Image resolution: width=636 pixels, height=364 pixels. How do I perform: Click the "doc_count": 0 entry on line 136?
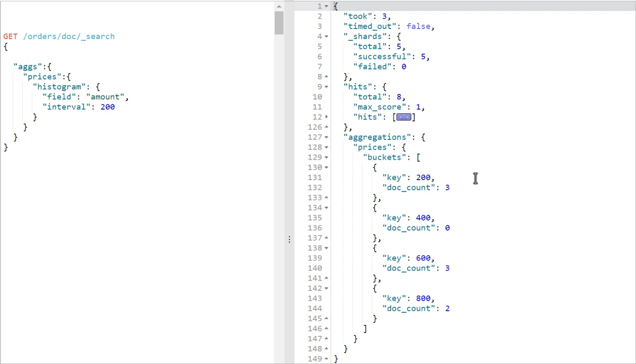click(x=416, y=228)
